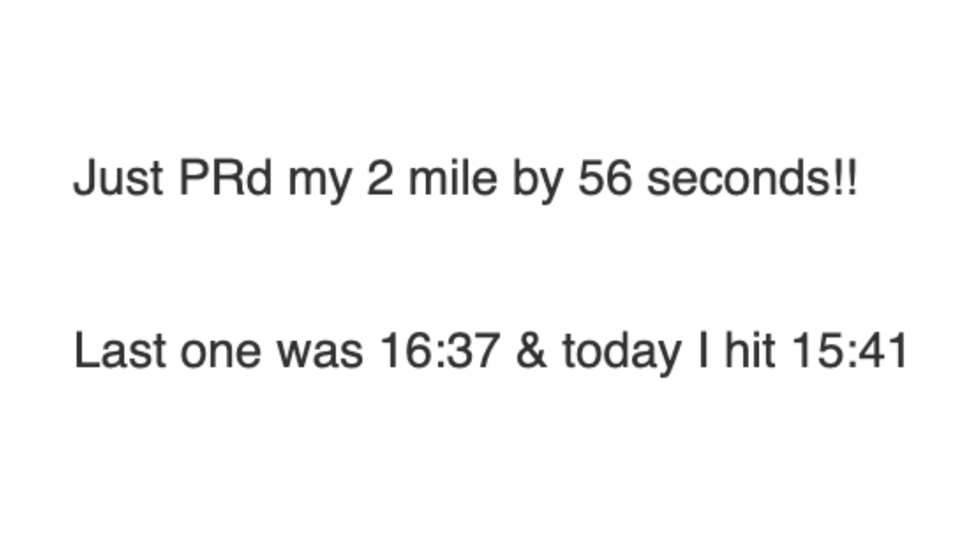
Task: Click the double exclamation marks
Action: point(845,177)
